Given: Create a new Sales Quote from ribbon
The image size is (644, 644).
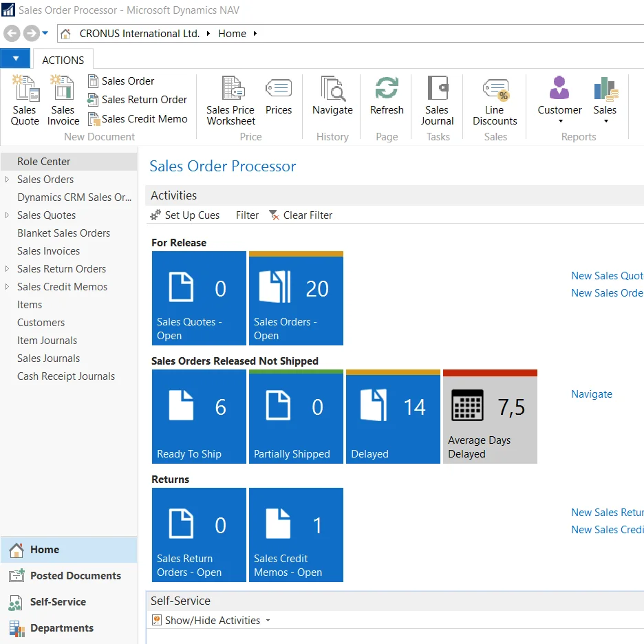Looking at the screenshot, I should (25, 100).
